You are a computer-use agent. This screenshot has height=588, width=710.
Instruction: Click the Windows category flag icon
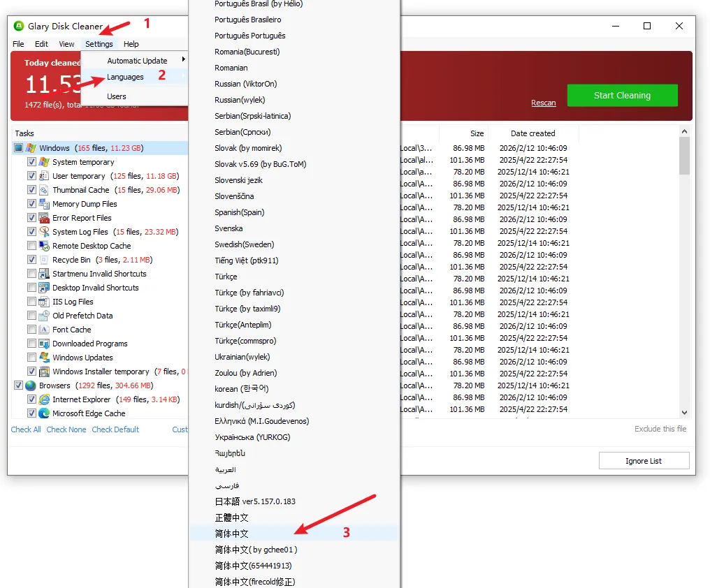(x=31, y=148)
